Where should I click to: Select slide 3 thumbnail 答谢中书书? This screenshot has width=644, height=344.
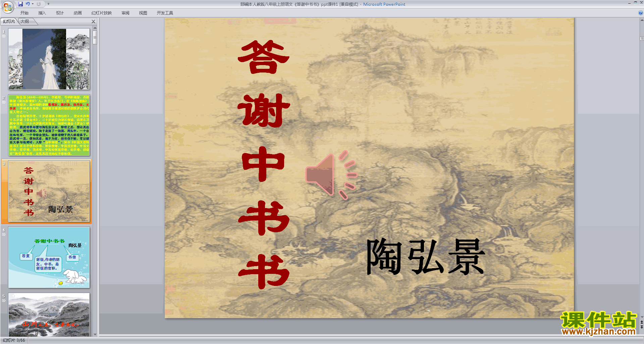(49, 191)
